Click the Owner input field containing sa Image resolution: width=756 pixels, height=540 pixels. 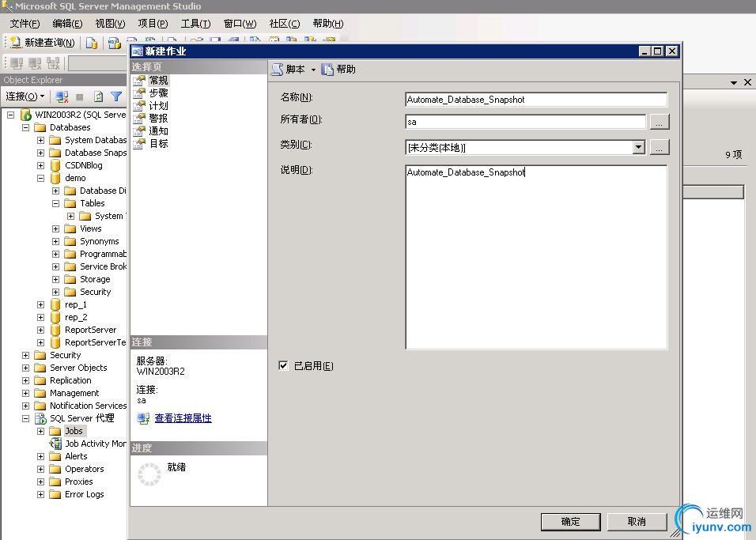(x=526, y=122)
